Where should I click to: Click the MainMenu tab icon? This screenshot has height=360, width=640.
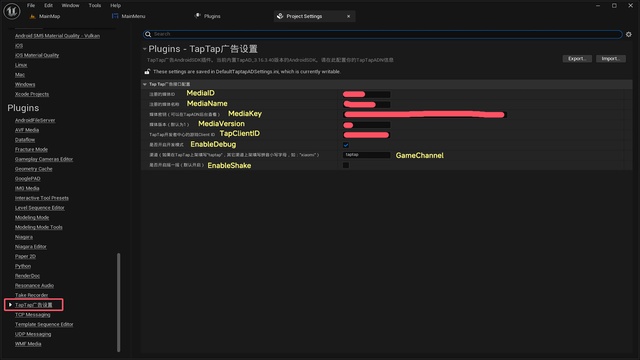click(x=115, y=16)
